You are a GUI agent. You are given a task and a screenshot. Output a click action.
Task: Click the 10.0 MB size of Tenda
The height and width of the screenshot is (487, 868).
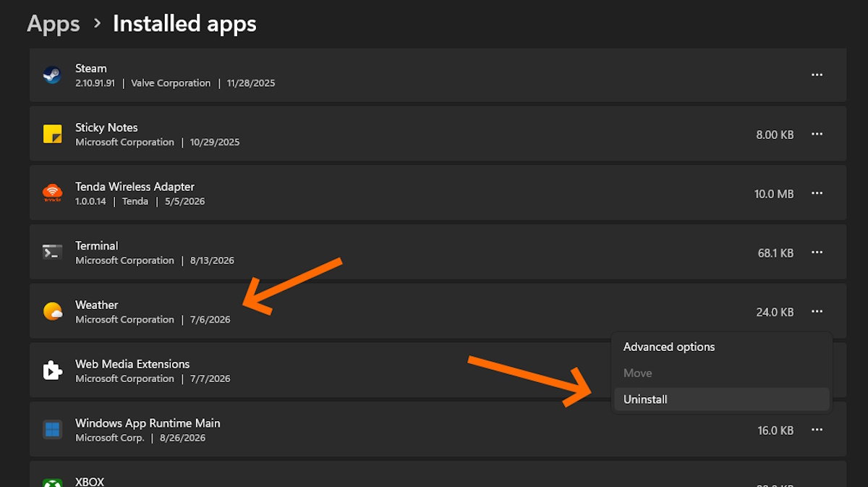point(774,194)
